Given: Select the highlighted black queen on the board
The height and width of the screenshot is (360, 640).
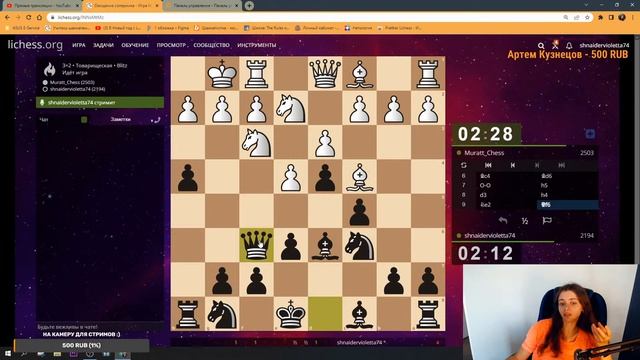Looking at the screenshot, I should click(x=256, y=245).
